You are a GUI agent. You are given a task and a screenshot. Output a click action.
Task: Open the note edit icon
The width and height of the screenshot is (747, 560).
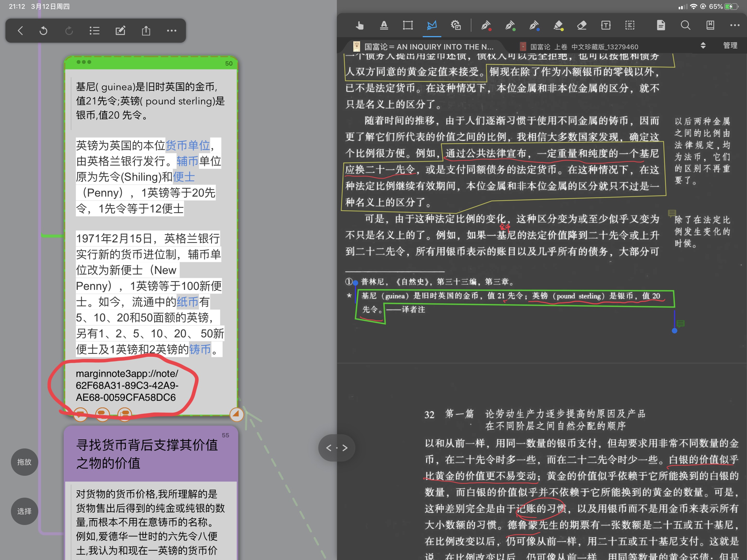120,31
